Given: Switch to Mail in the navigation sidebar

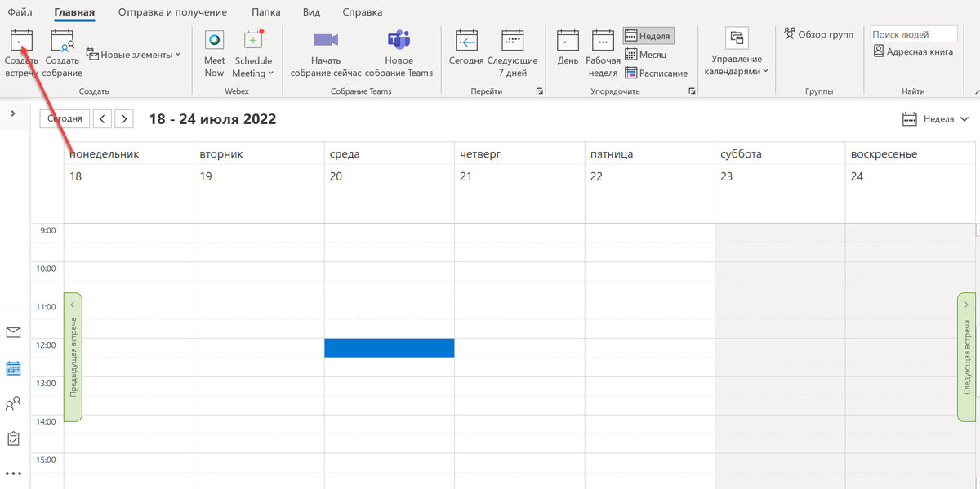Looking at the screenshot, I should tap(13, 333).
